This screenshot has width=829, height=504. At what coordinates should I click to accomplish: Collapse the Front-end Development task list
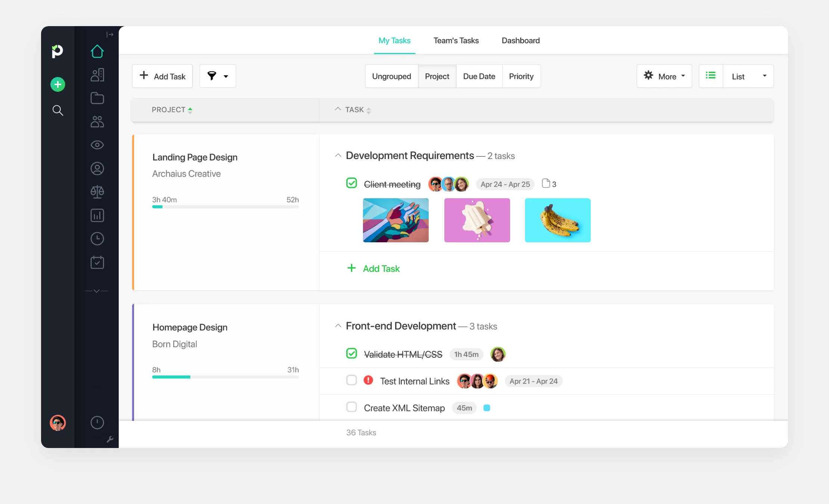338,326
